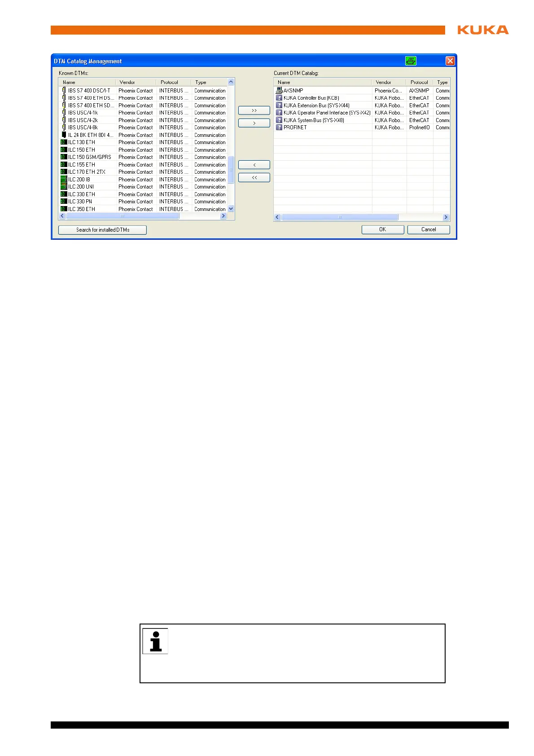Click the icon of ILC 200 IB row
534x756 pixels.
tap(64, 180)
